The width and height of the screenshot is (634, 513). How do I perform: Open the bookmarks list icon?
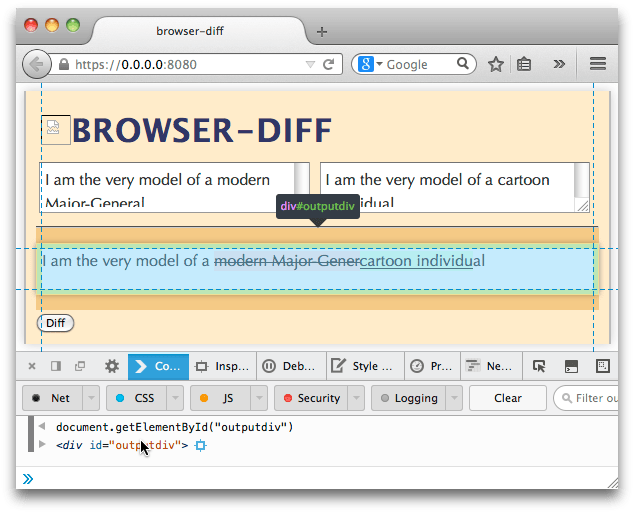click(524, 64)
